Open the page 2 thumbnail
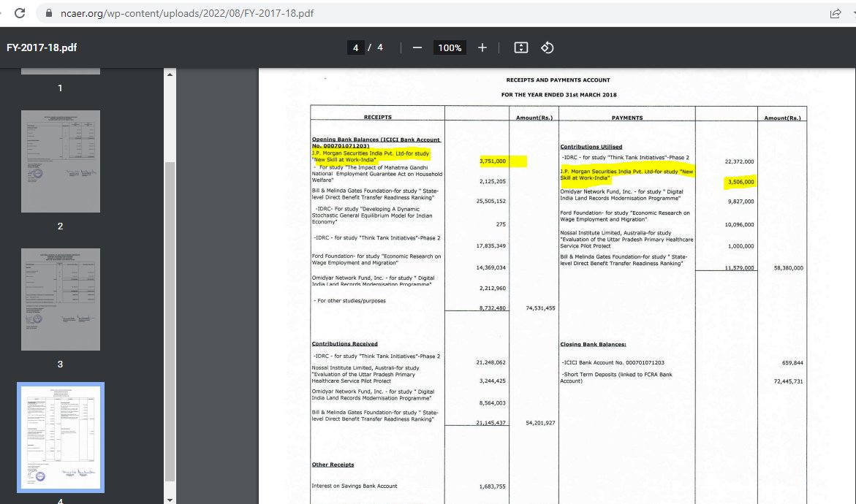Viewport: 856px width, 504px height. pyautogui.click(x=61, y=161)
